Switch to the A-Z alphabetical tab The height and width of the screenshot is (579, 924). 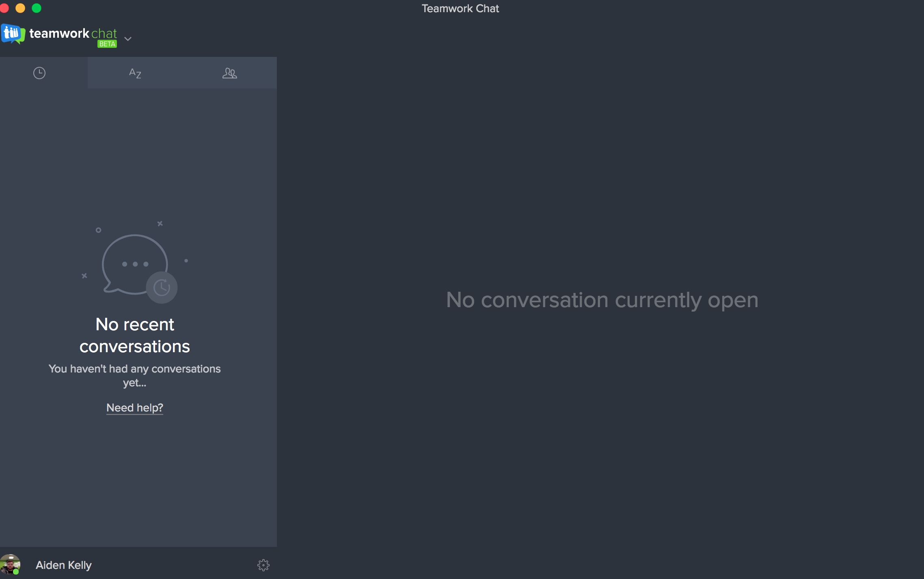135,73
